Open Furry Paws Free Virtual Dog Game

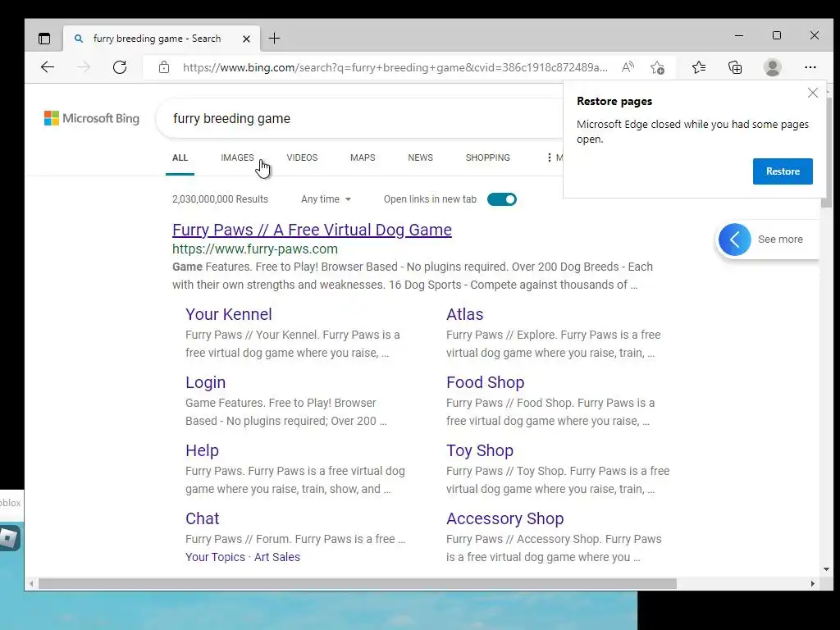pyautogui.click(x=312, y=230)
